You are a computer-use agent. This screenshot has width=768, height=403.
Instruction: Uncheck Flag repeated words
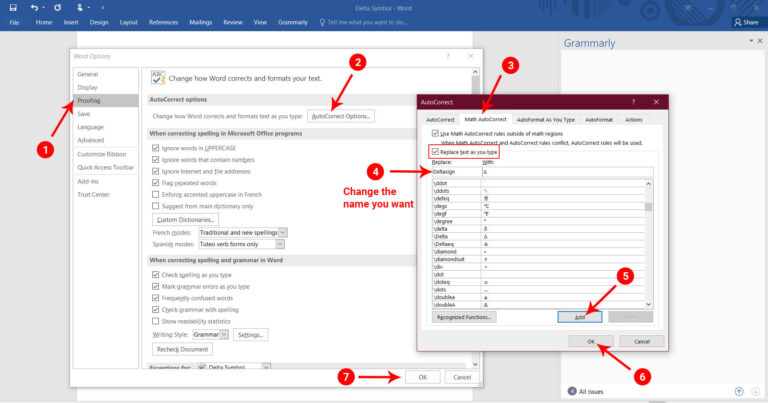click(x=155, y=183)
